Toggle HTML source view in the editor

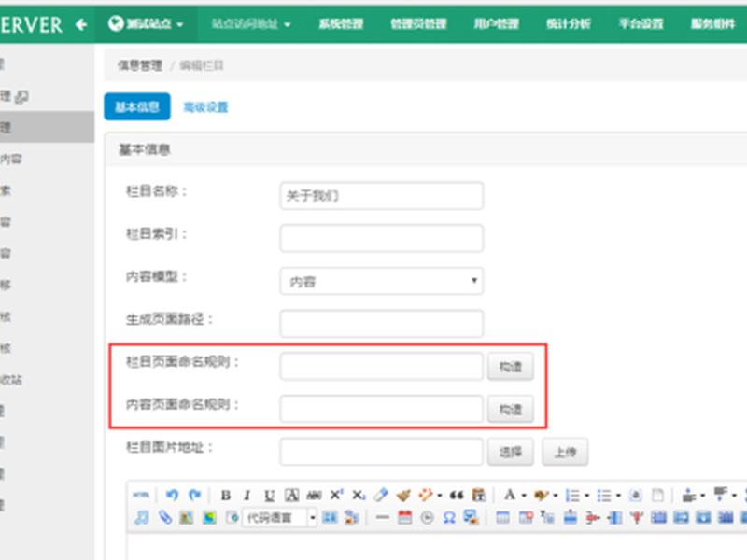pyautogui.click(x=141, y=496)
